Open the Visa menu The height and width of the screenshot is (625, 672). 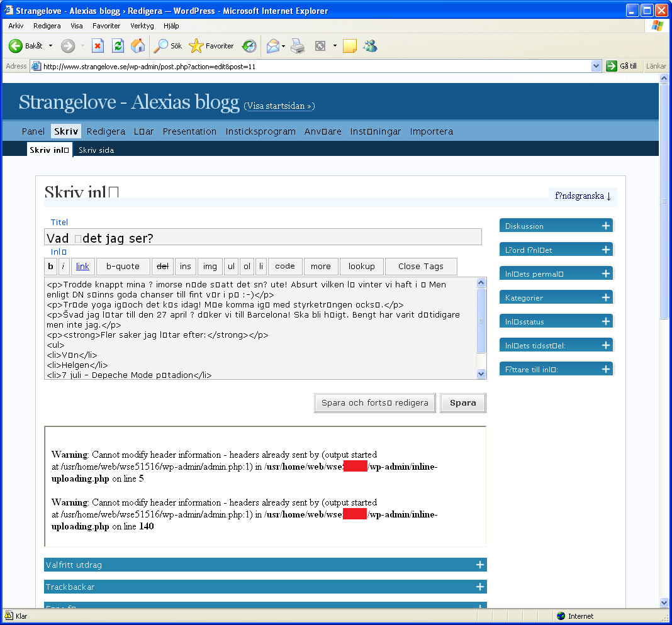pos(77,26)
